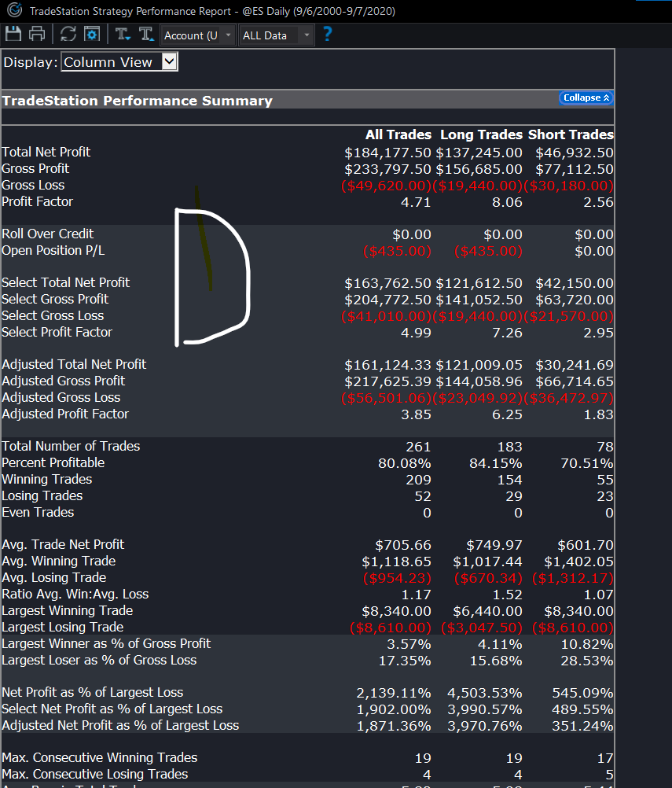Click the Avg. Losing Trade row label
This screenshot has height=788, width=672.
coord(54,577)
